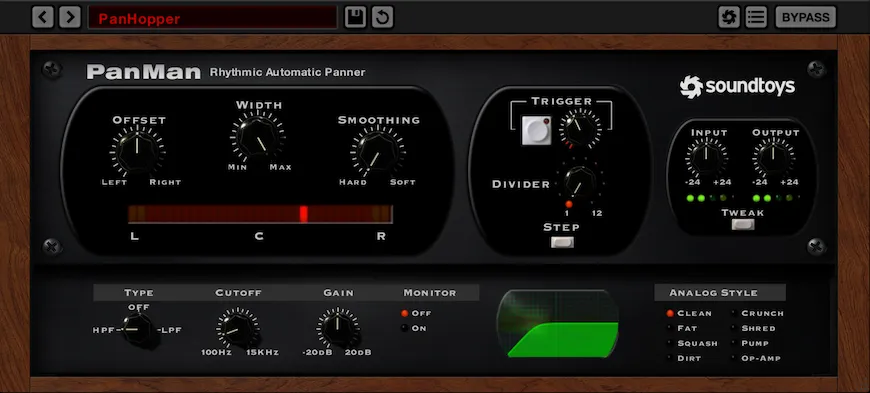Select Fat analog style
870x393 pixels.
coord(682,329)
